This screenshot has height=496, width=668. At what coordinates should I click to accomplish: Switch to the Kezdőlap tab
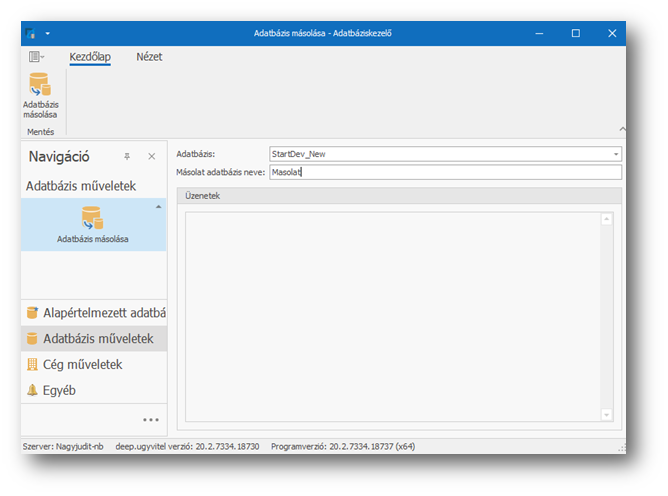coord(90,58)
